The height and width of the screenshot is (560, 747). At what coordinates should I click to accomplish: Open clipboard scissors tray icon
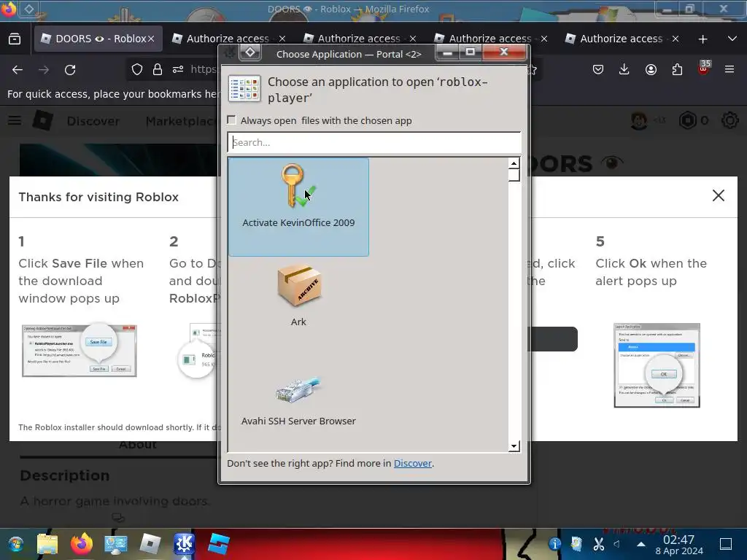point(598,544)
